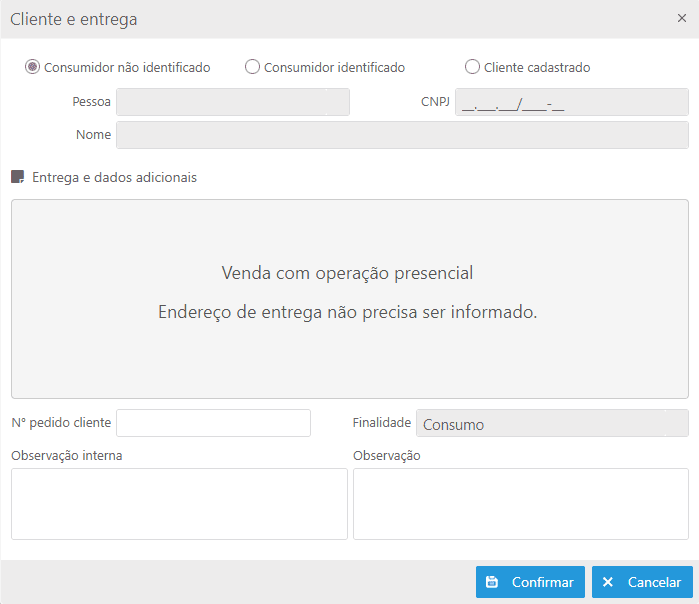
Task: Click the Endereço de entrega message text
Action: tap(348, 312)
